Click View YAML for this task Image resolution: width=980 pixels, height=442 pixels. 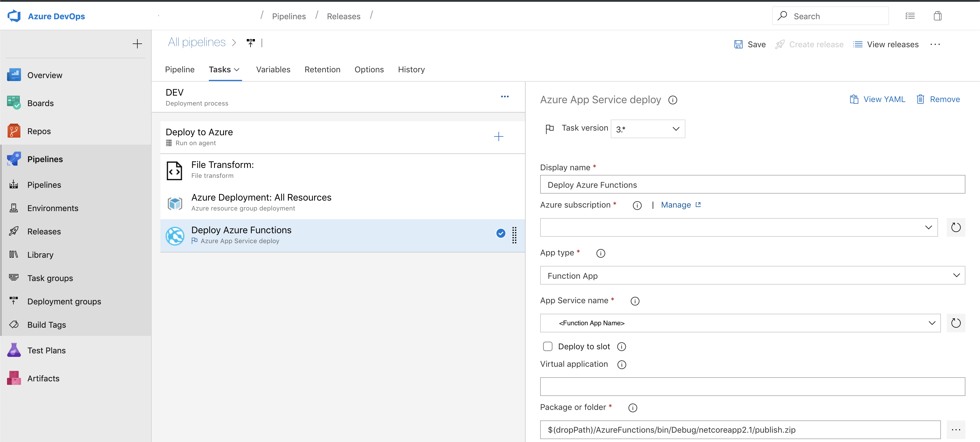[877, 99]
